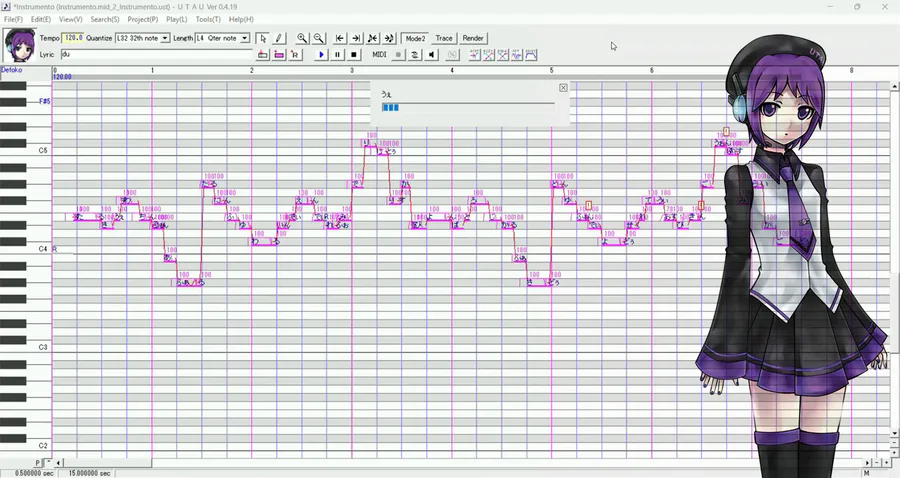900x478 pixels.
Task: Click the pink note block icon
Action: (x=279, y=55)
